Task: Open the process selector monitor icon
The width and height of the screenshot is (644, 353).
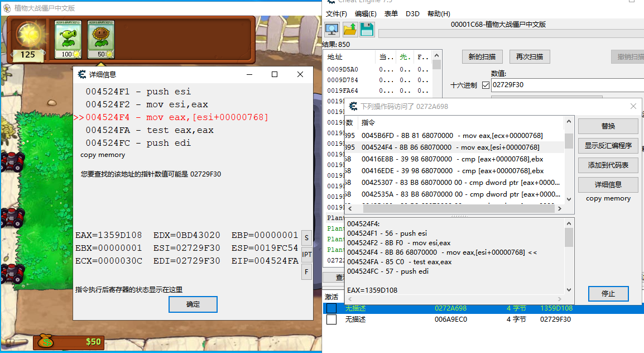Action: coord(332,30)
